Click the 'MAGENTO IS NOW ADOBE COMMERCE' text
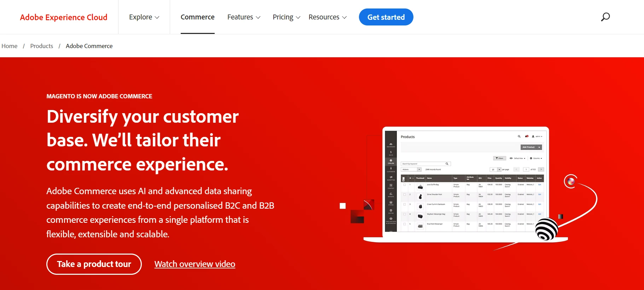The width and height of the screenshot is (644, 290). [x=99, y=96]
